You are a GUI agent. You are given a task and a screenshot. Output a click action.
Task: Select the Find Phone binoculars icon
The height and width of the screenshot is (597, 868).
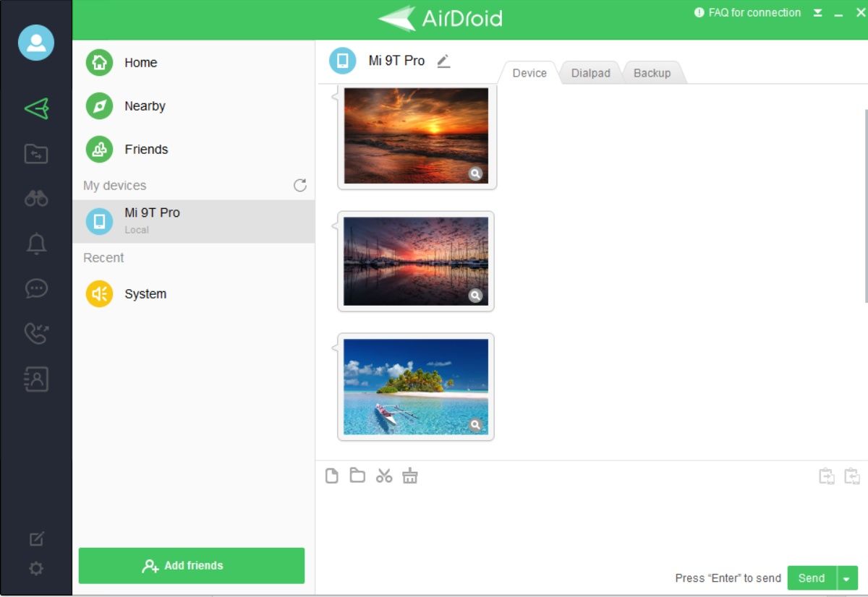35,198
